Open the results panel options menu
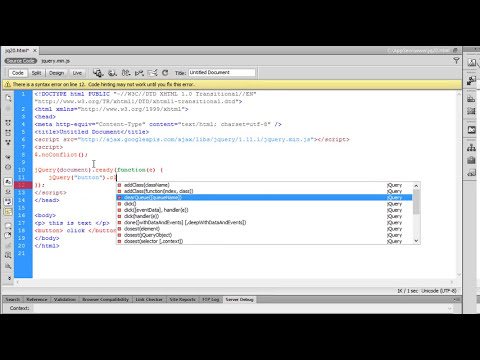480x360 pixels. click(456, 299)
